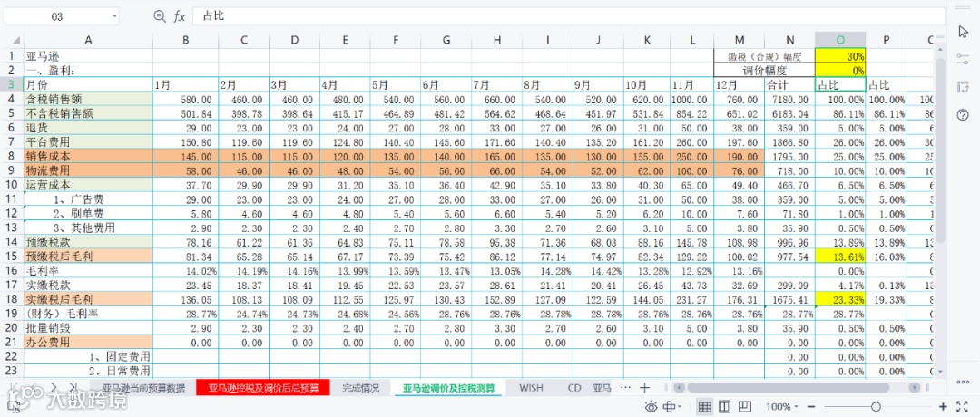The image size is (980, 417).
Task: Click the horizontal scrollbar thumb
Action: tap(790, 387)
